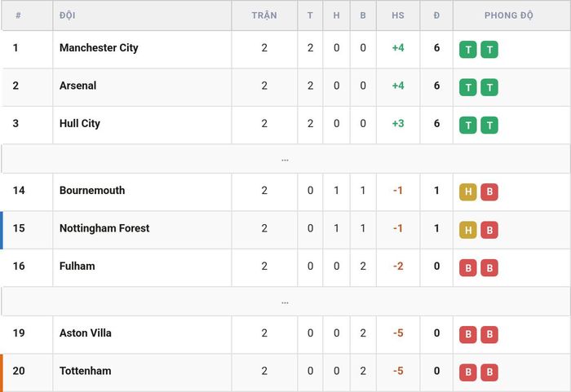Viewport: 571px width, 392px height.
Task: Open the Nottingham Forest team name
Action: (x=104, y=228)
